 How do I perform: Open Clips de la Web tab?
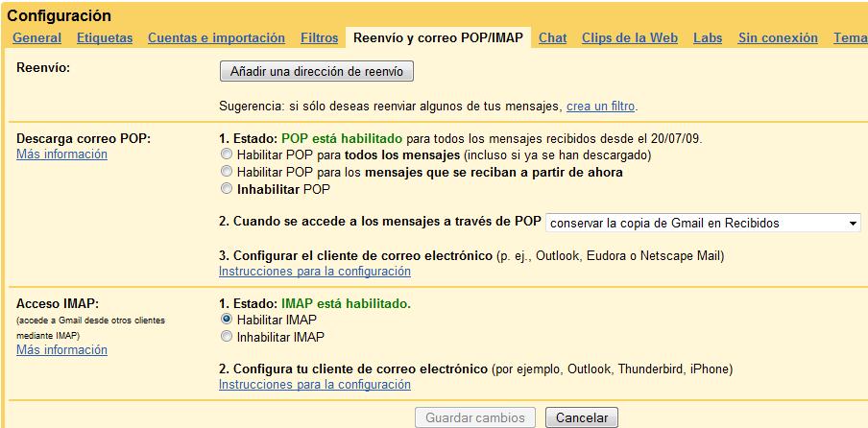(x=630, y=38)
